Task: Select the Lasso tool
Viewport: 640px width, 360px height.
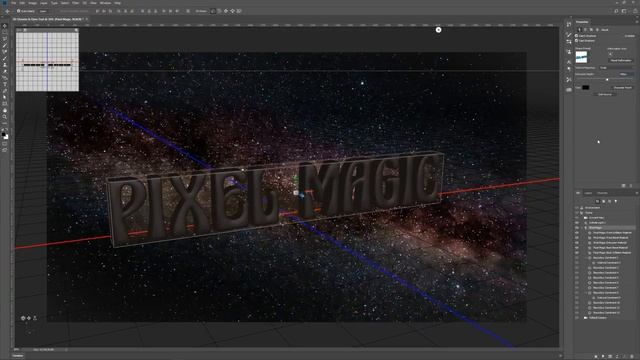Action: pos(4,39)
